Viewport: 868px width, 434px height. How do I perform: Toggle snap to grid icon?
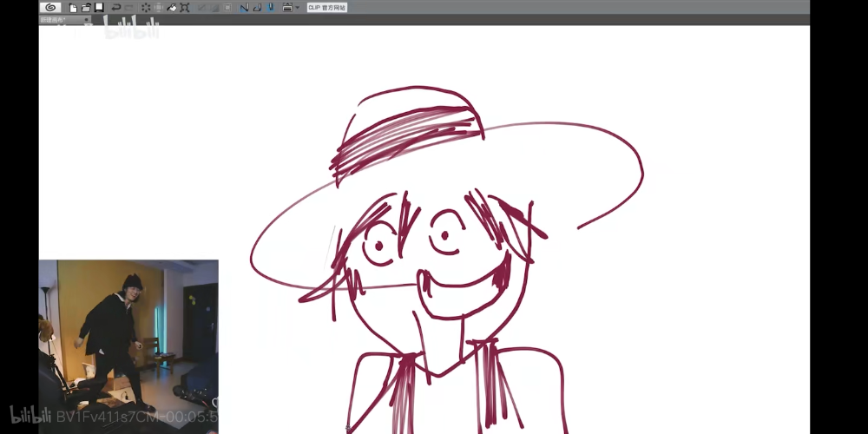(270, 8)
